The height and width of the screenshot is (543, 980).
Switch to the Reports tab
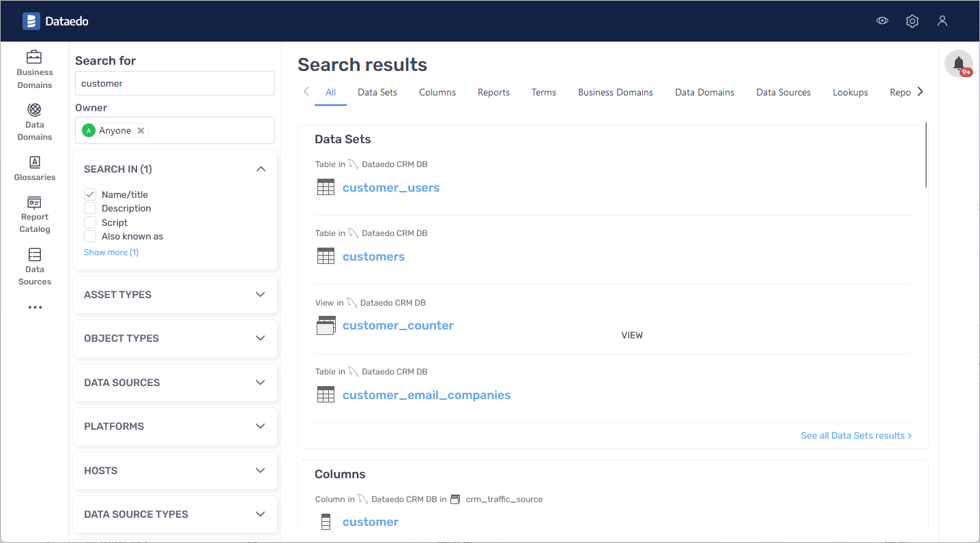pyautogui.click(x=493, y=92)
